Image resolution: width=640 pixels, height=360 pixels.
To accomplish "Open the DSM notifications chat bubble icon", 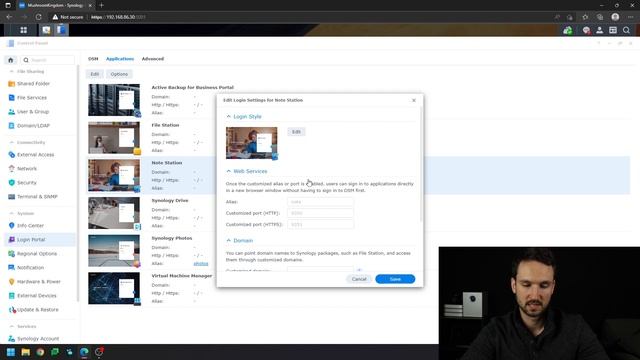I will point(587,30).
